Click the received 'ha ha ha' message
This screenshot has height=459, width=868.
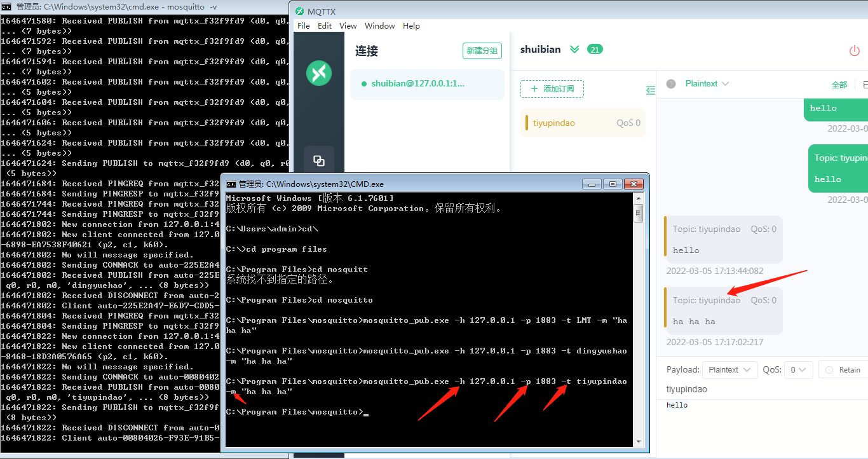pos(724,311)
